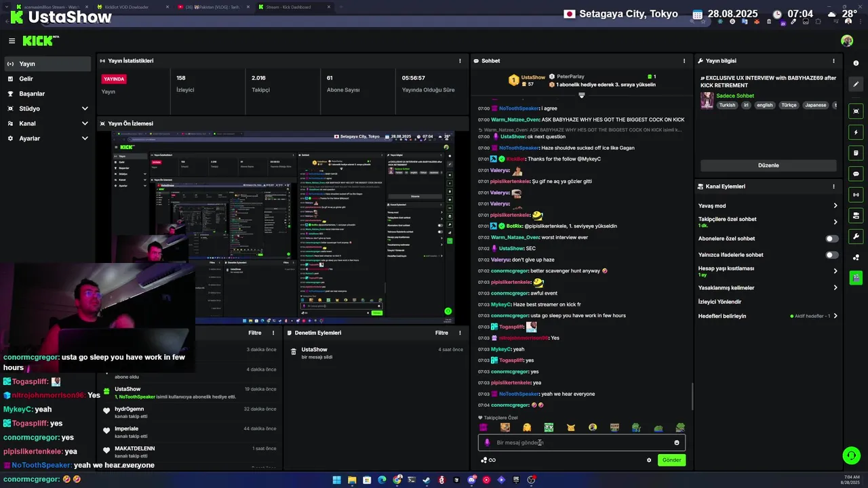Collapse the pinned leaderboard arrow in chat
The height and width of the screenshot is (488, 868).
point(581,95)
